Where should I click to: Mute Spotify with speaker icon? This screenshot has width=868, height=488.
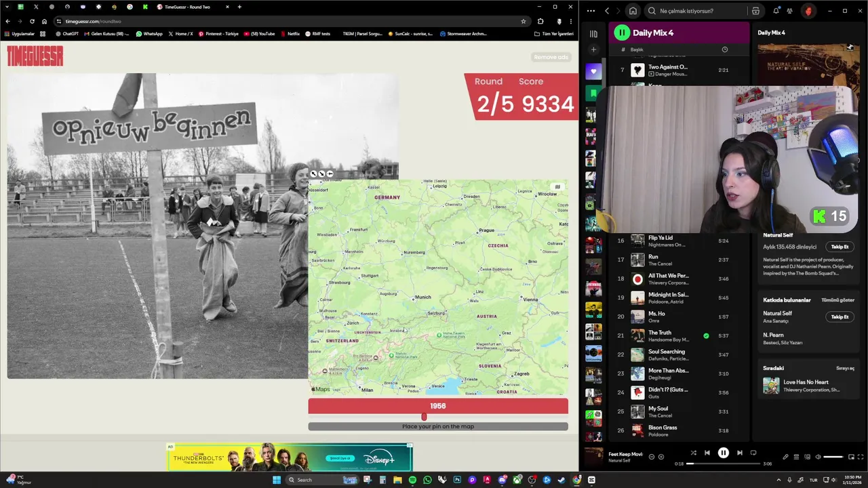[x=818, y=457]
